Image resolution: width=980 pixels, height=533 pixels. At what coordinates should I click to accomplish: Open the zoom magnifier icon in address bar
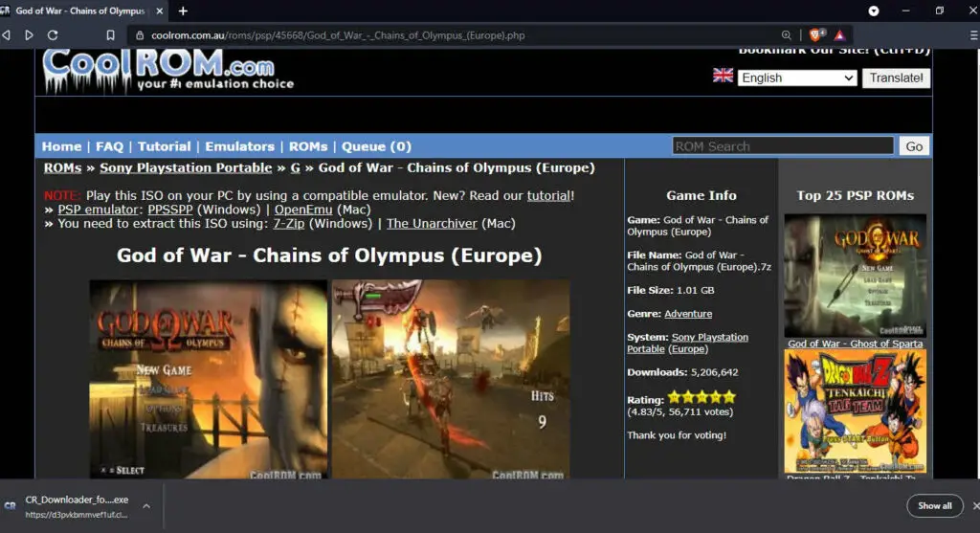click(x=787, y=35)
